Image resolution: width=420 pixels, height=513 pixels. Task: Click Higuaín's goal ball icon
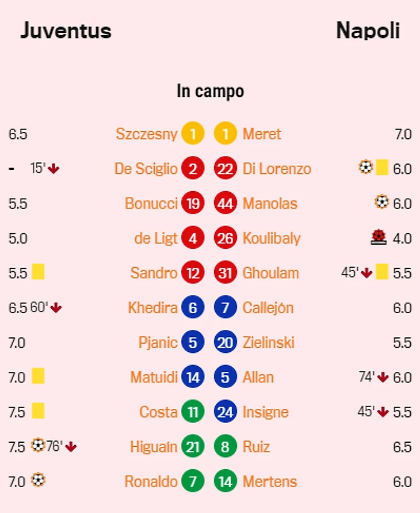[x=37, y=446]
